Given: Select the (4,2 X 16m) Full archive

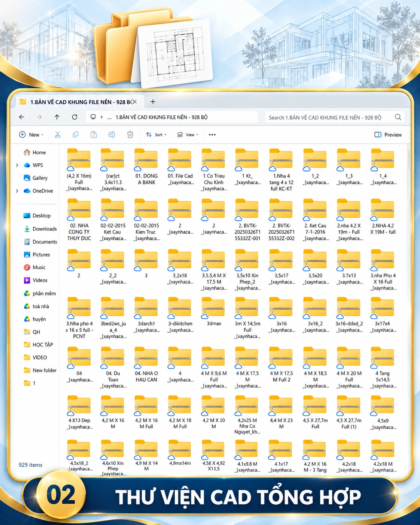Looking at the screenshot, I should [79, 170].
